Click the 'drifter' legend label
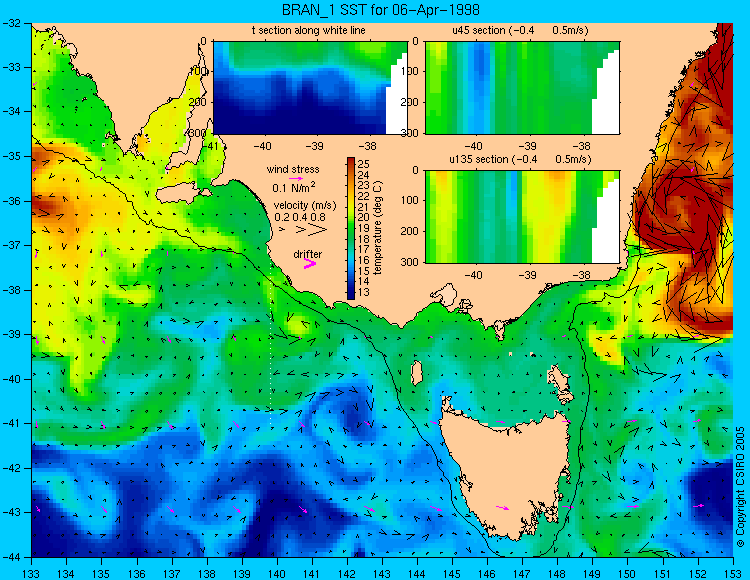Screen dimensions: 750x580 308,254
